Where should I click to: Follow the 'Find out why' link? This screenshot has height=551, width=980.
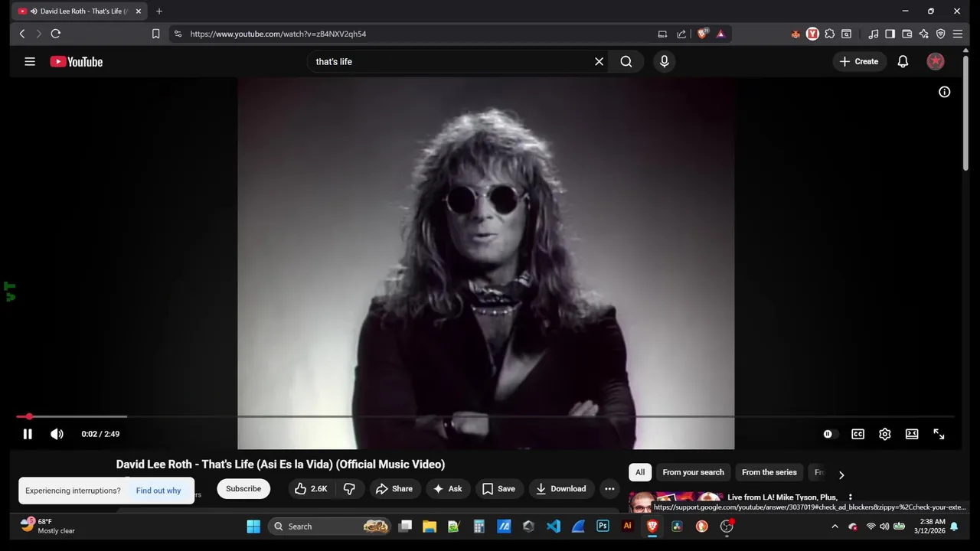158,491
